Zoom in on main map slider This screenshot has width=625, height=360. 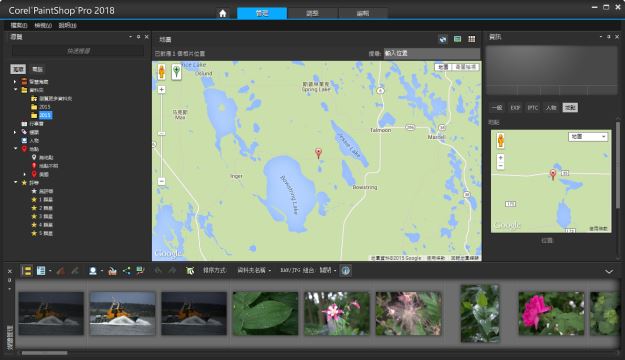pyautogui.click(x=161, y=90)
